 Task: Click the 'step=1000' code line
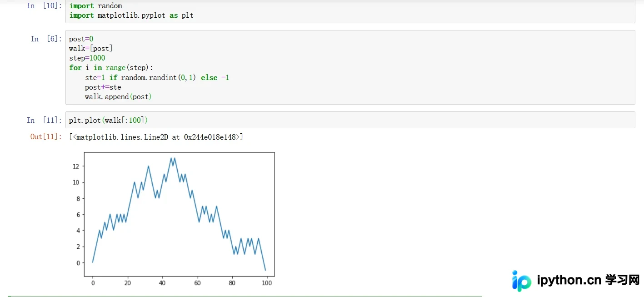(x=87, y=58)
